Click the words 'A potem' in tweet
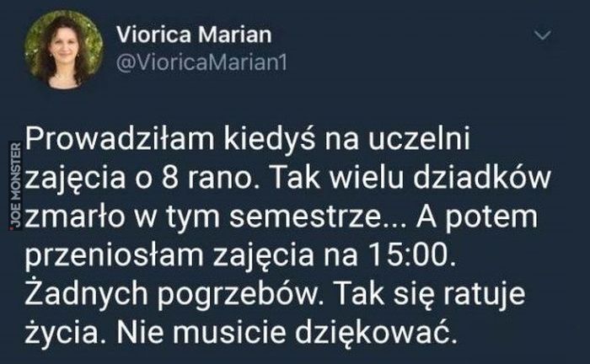This screenshot has height=364, width=590. [476, 218]
